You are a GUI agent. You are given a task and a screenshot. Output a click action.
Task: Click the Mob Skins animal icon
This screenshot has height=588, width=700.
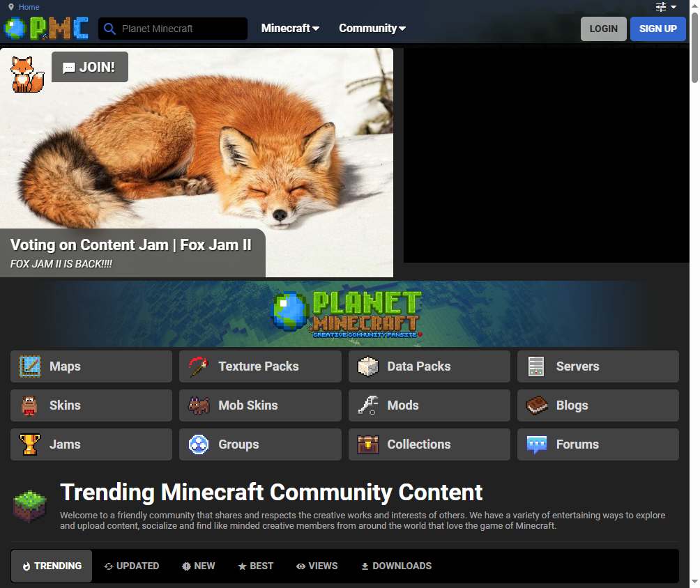[199, 405]
